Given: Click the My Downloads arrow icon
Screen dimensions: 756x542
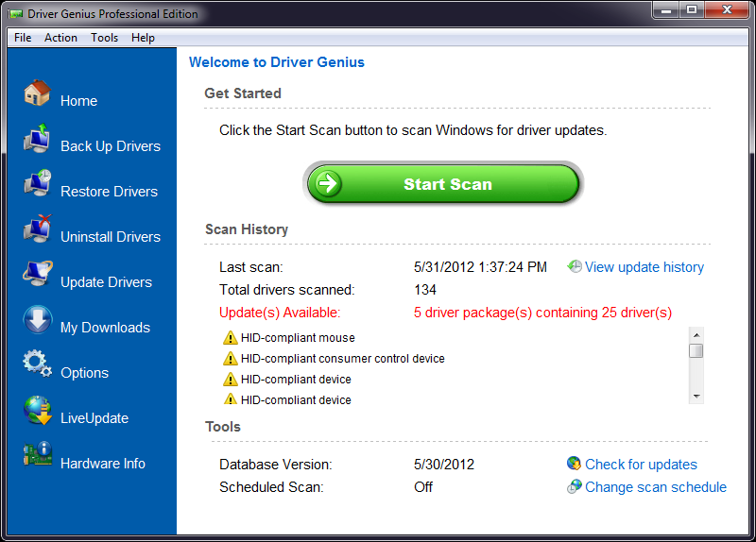Looking at the screenshot, I should (37, 319).
